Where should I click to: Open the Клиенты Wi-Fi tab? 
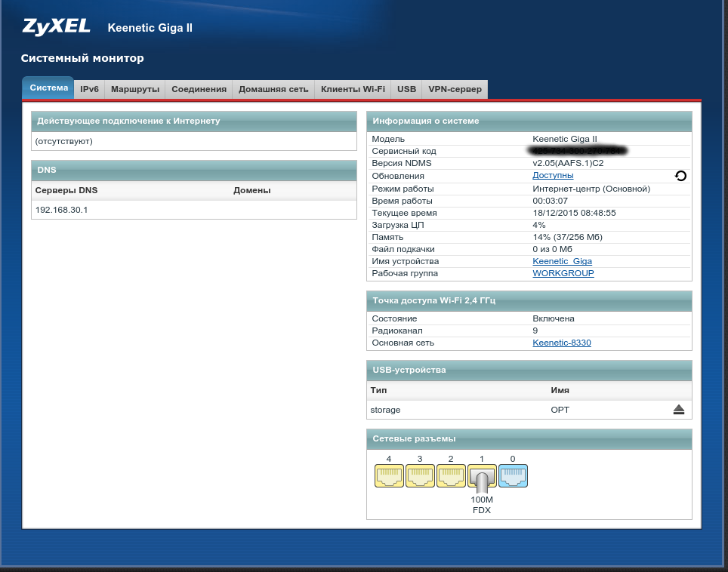(353, 89)
